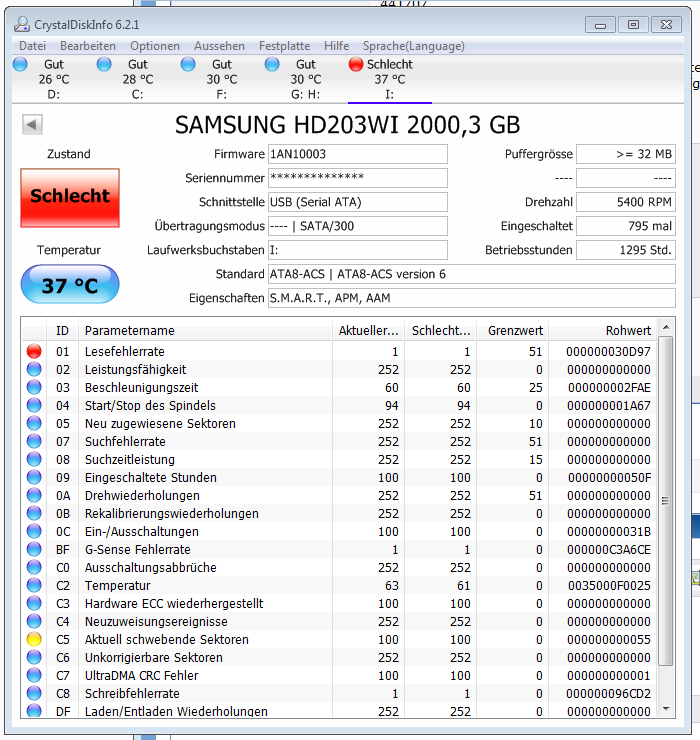The width and height of the screenshot is (700, 740).
Task: Click blue status icon for G-Sense Fehlerrate
Action: [34, 549]
